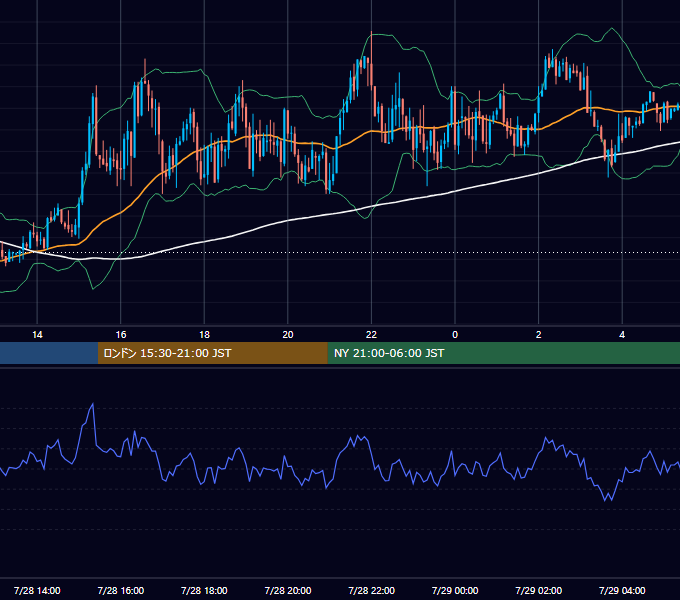The width and height of the screenshot is (680, 600).
Task: Click the ロンドン 15:30-21:00 JST session band
Action: click(212, 353)
